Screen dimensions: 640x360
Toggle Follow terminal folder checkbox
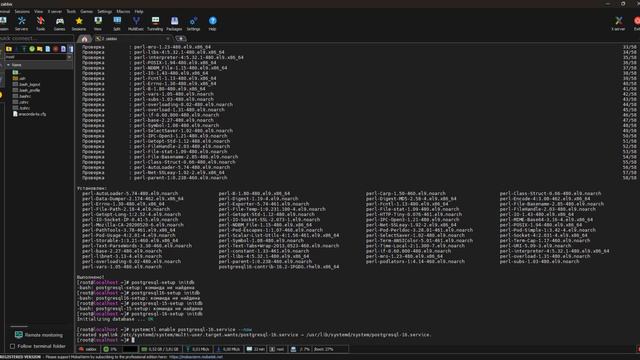coord(12,346)
